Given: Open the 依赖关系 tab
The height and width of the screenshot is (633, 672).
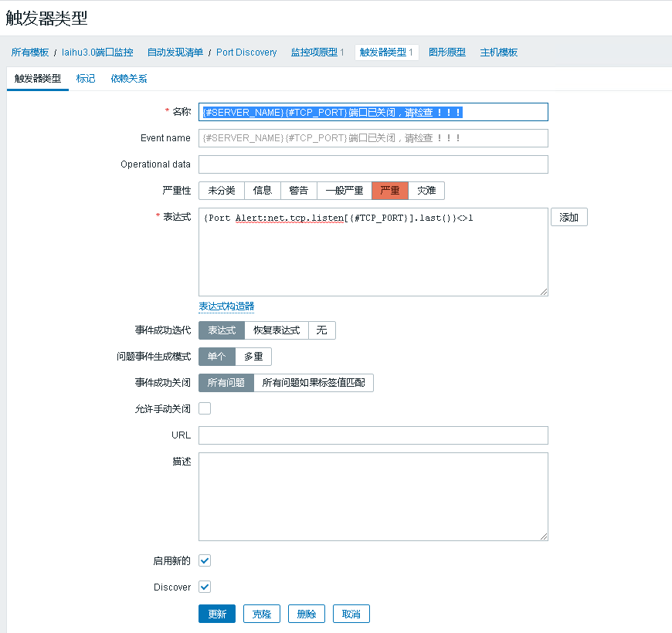Looking at the screenshot, I should coord(128,79).
